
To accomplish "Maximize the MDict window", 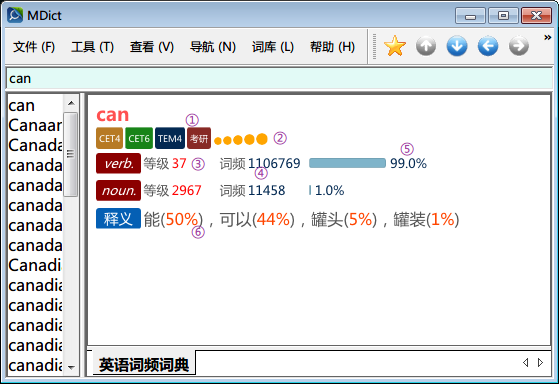I will [503, 16].
